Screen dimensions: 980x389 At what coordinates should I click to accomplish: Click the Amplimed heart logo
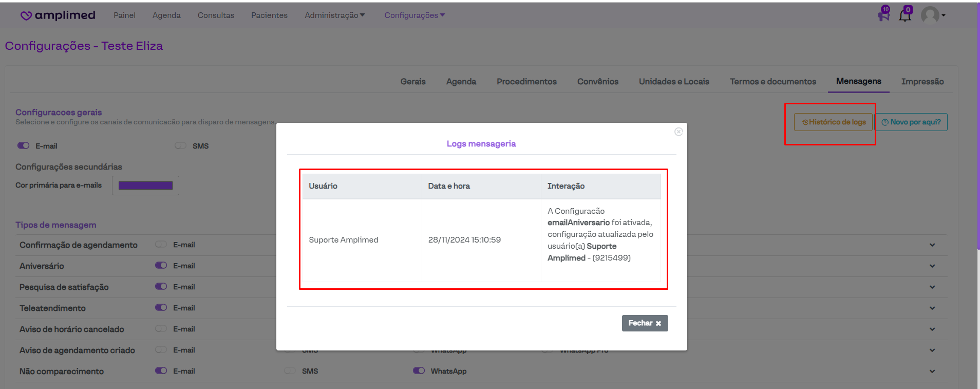26,16
